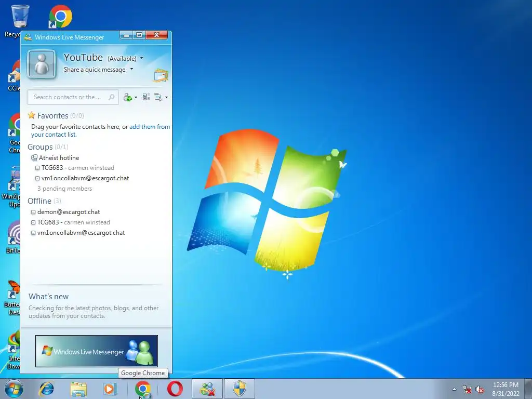Click the Windows Live Messenger banner ad
The image size is (532, 399).
point(96,351)
